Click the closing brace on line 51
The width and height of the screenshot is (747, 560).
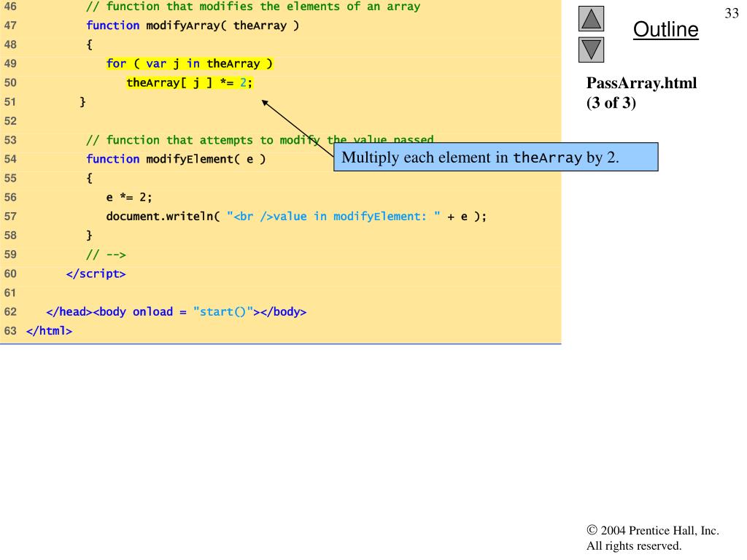click(82, 102)
